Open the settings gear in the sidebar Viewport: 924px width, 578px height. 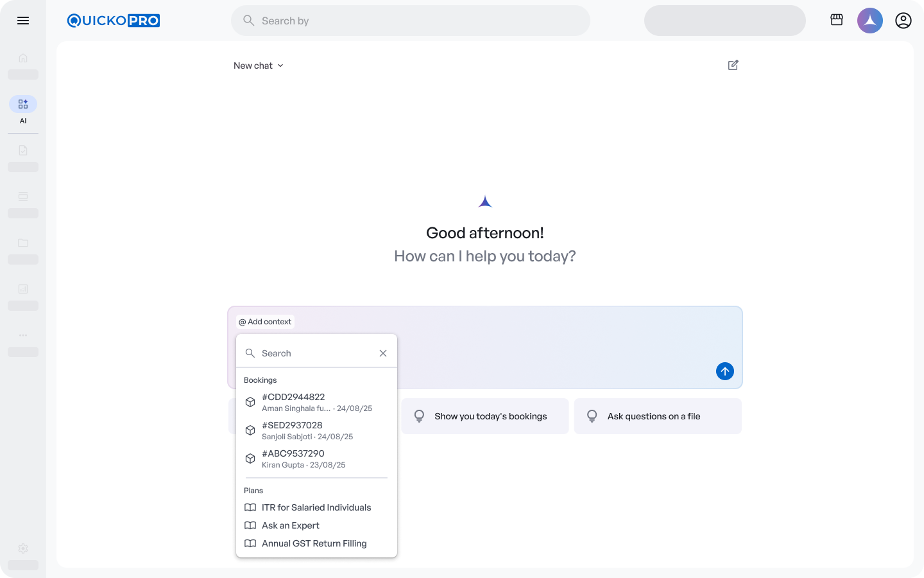click(23, 548)
